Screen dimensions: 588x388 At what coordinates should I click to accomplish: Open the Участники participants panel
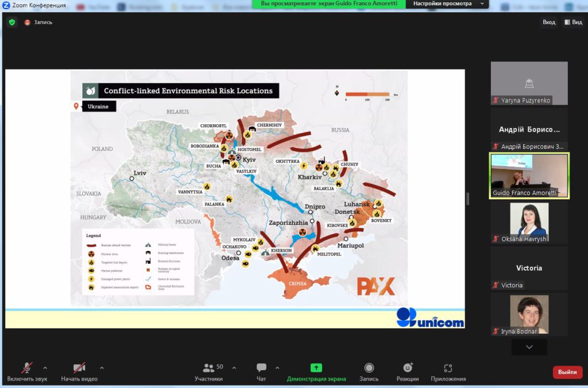[208, 371]
